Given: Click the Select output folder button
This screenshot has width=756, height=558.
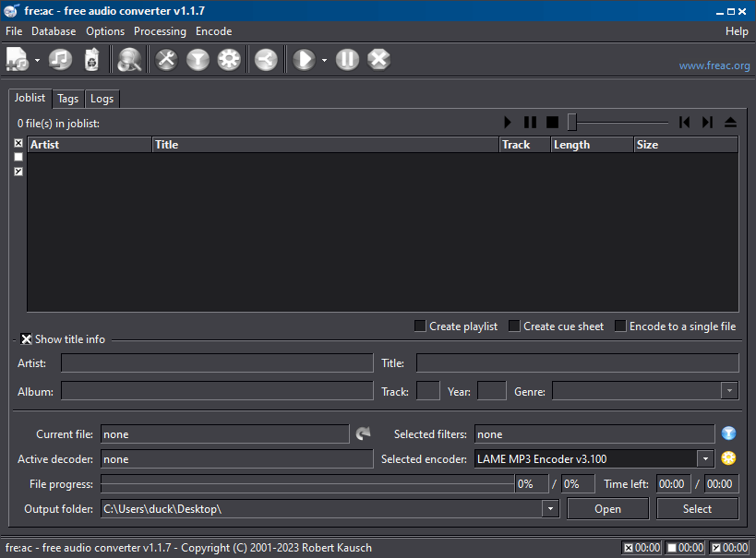Looking at the screenshot, I should 697,508.
